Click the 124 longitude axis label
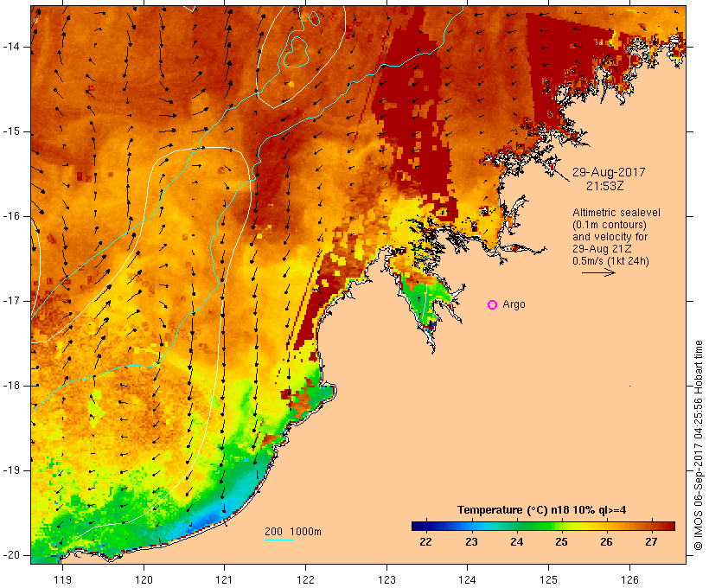The height and width of the screenshot is (588, 709). (467, 579)
